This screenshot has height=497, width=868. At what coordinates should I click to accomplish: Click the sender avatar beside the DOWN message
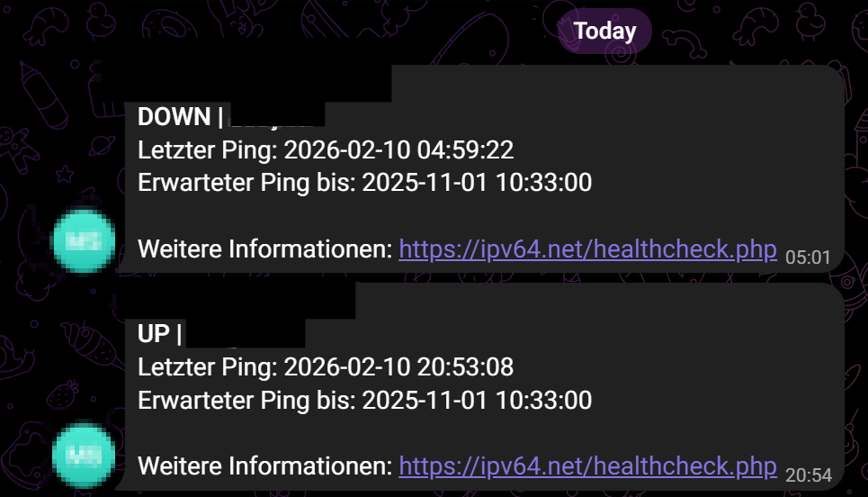click(84, 239)
